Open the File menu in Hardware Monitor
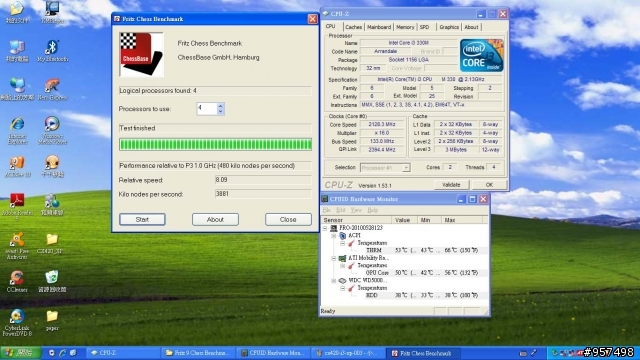 (x=327, y=210)
